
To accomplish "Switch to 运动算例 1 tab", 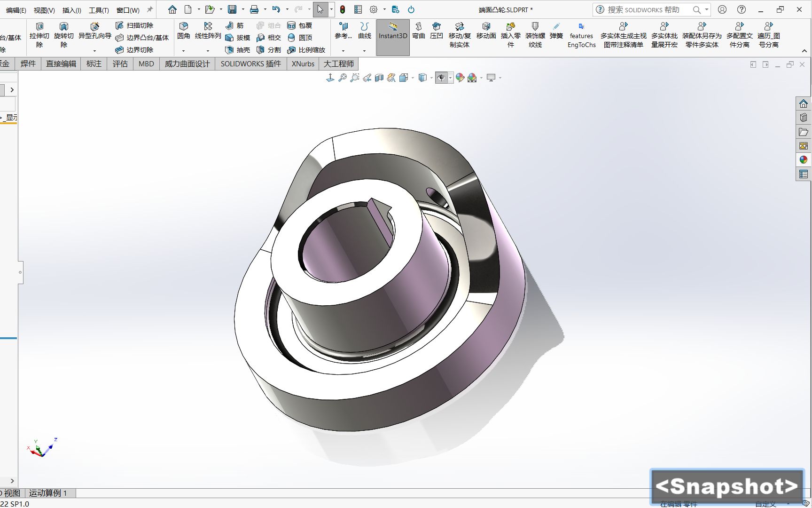I will pyautogui.click(x=49, y=493).
